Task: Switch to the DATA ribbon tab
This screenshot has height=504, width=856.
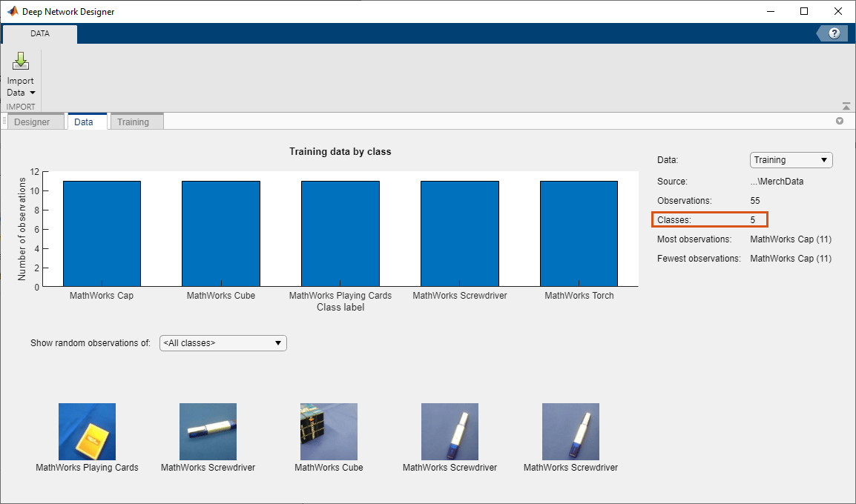Action: (x=40, y=34)
